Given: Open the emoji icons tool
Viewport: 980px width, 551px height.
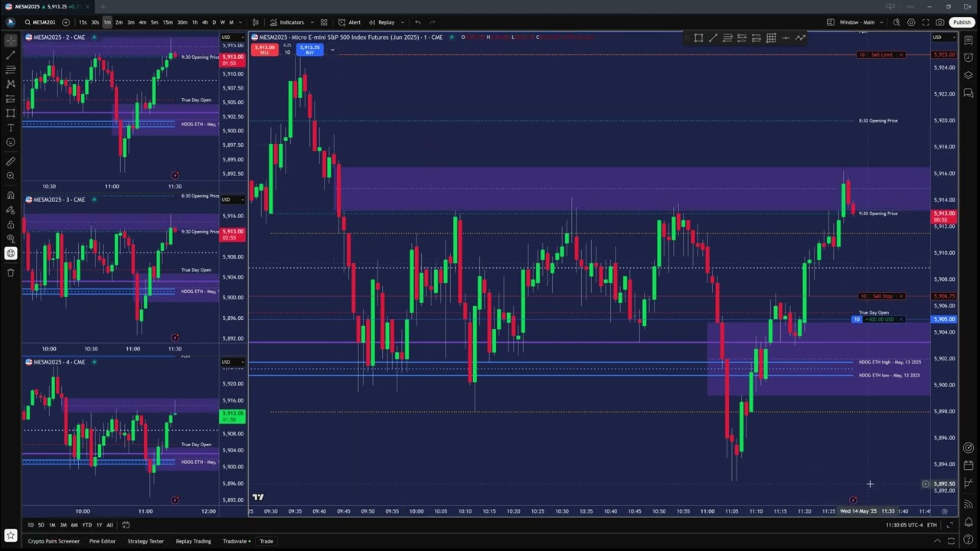Looking at the screenshot, I should [x=11, y=142].
